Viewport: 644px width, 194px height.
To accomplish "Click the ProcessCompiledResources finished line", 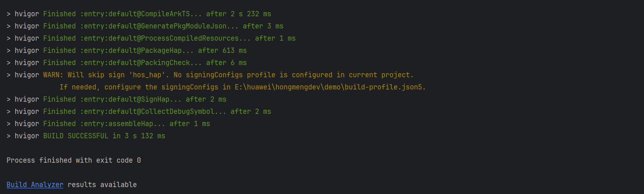I will 151,38.
